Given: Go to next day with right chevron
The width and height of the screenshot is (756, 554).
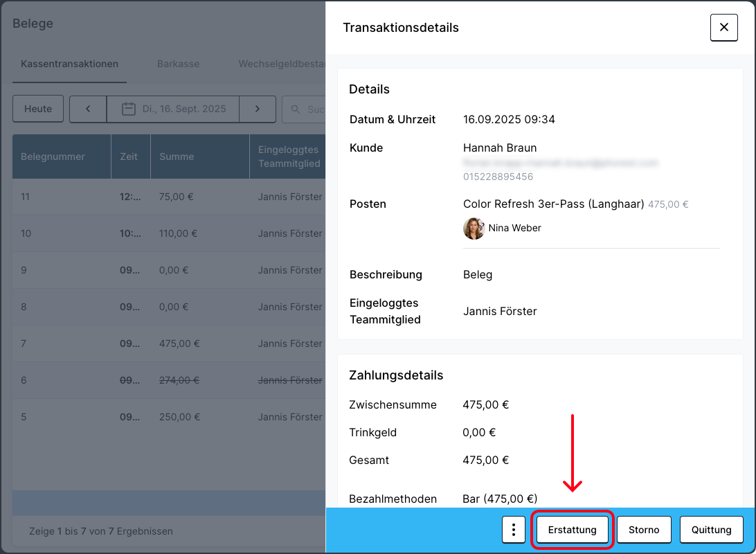Looking at the screenshot, I should tap(257, 109).
